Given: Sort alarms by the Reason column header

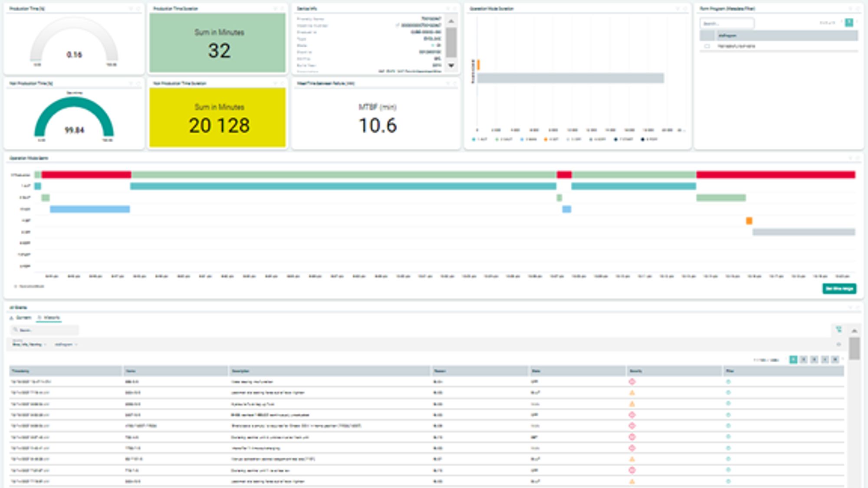Looking at the screenshot, I should 480,371.
